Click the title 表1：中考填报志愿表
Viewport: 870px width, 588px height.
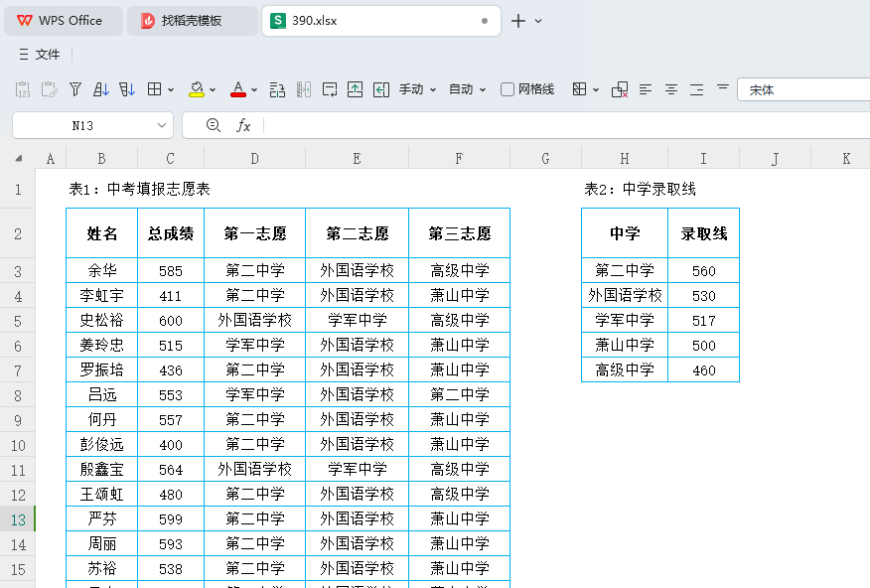pos(139,189)
